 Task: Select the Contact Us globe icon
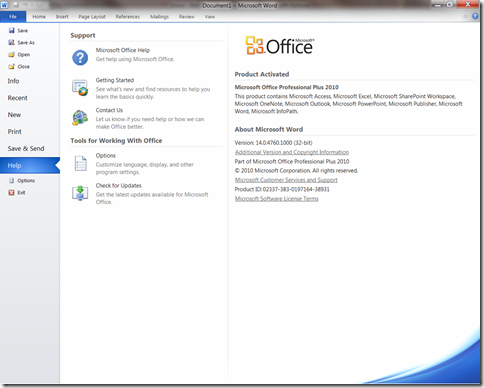(x=80, y=118)
